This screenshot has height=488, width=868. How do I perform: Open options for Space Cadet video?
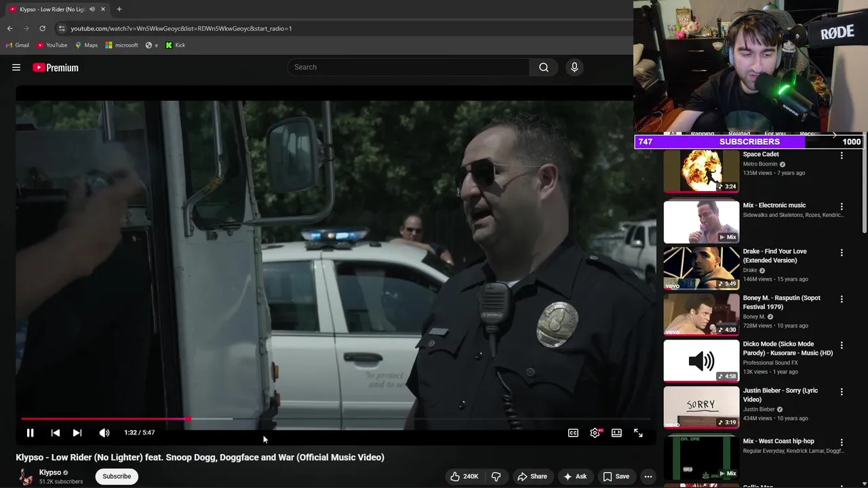(x=842, y=155)
